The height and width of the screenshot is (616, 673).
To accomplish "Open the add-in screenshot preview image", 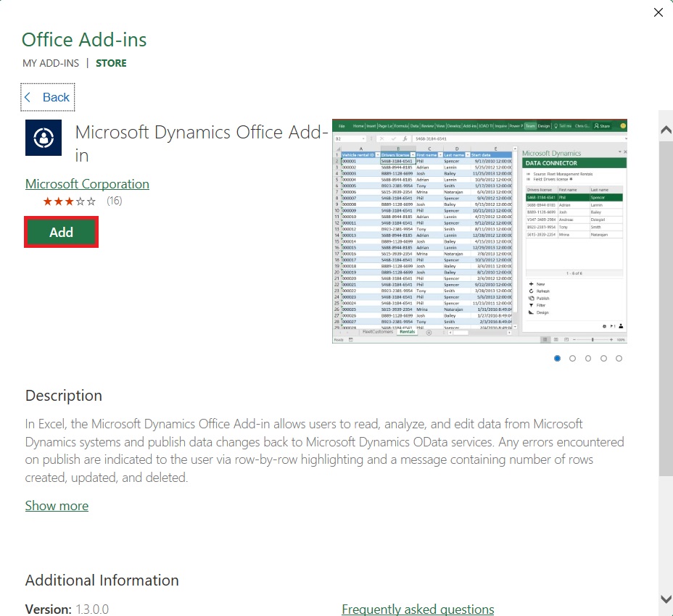I will click(x=479, y=231).
